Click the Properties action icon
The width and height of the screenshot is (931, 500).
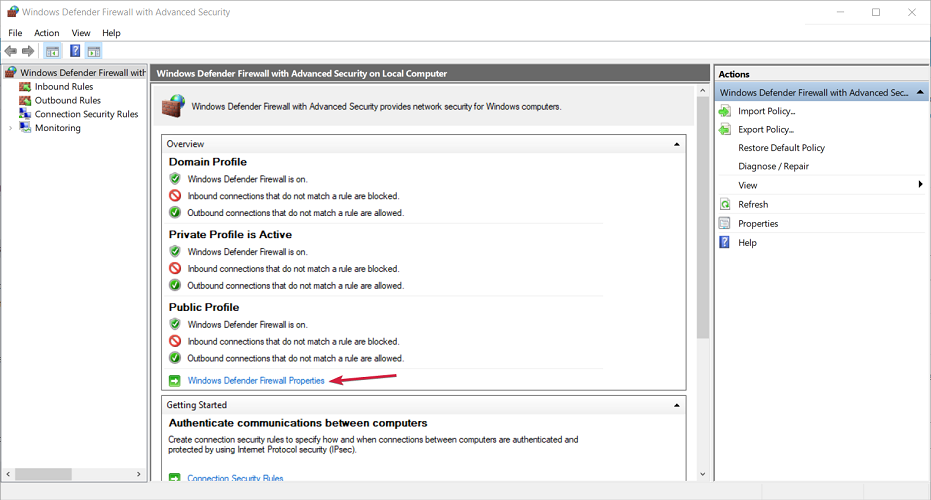tap(725, 223)
